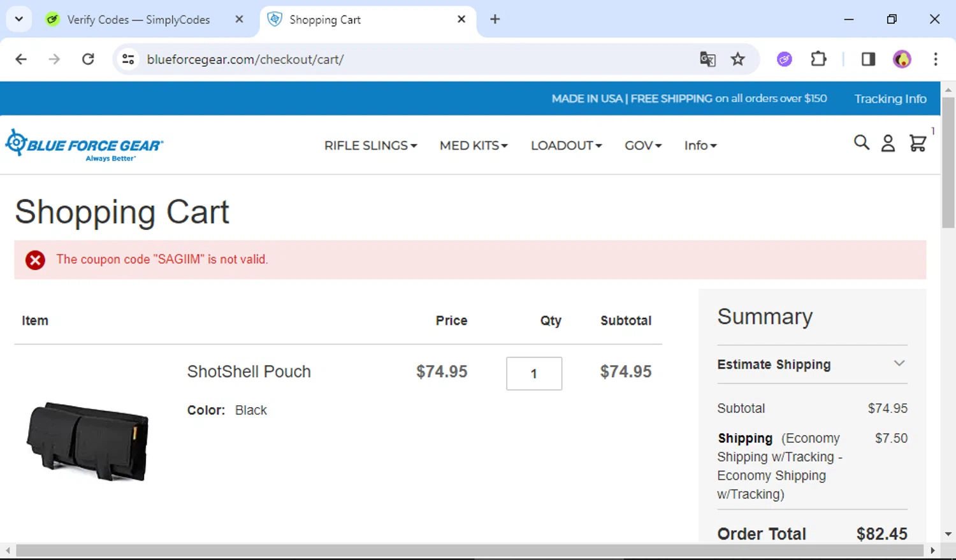Minimize the browser window
Screen dimensions: 956x560
point(849,19)
